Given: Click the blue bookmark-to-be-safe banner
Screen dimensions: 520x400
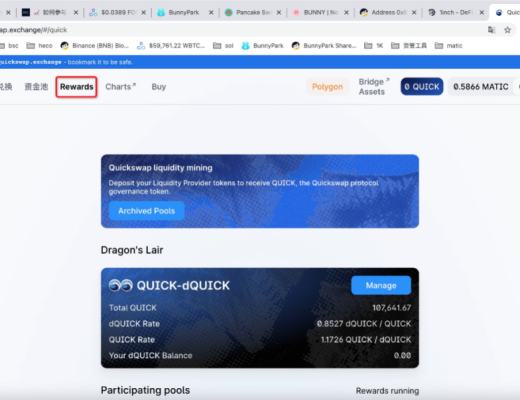Looking at the screenshot, I should [260, 62].
